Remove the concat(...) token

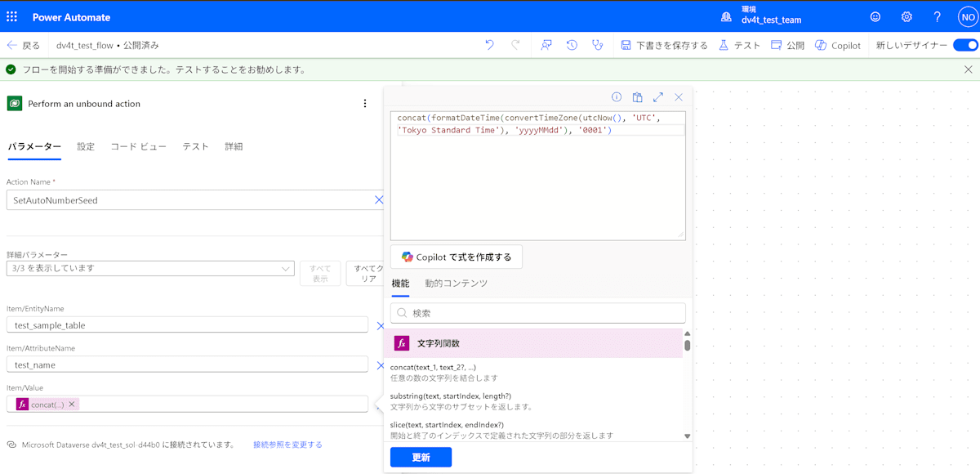[72, 405]
